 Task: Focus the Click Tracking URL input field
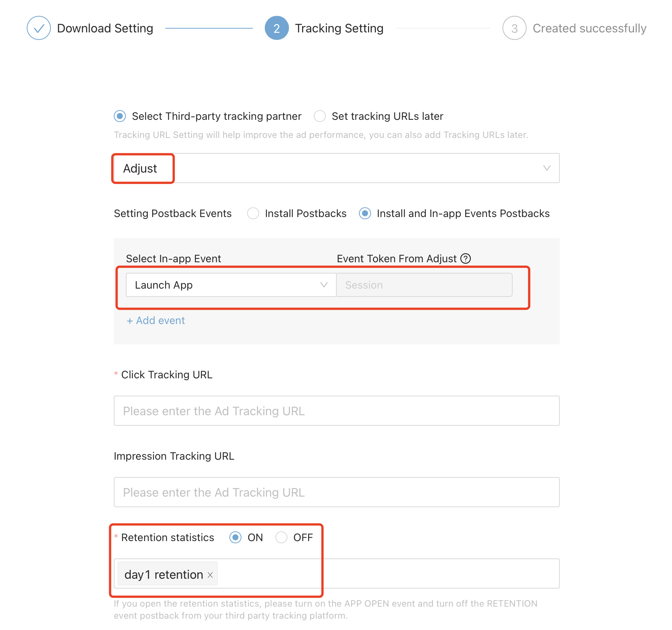[x=336, y=411]
